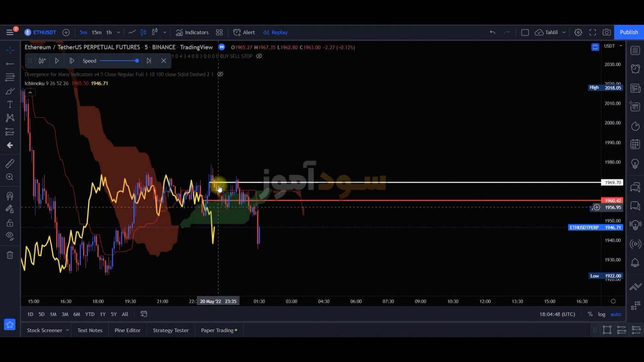Screen dimensions: 644x362
Task: Select the YTD date range
Action: tap(90, 314)
